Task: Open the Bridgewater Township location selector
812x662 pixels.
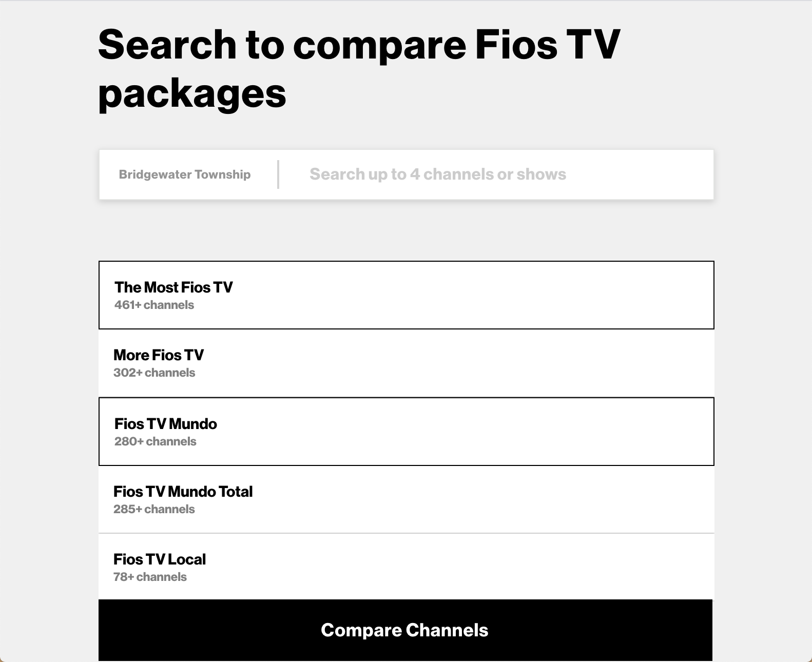Action: tap(184, 174)
